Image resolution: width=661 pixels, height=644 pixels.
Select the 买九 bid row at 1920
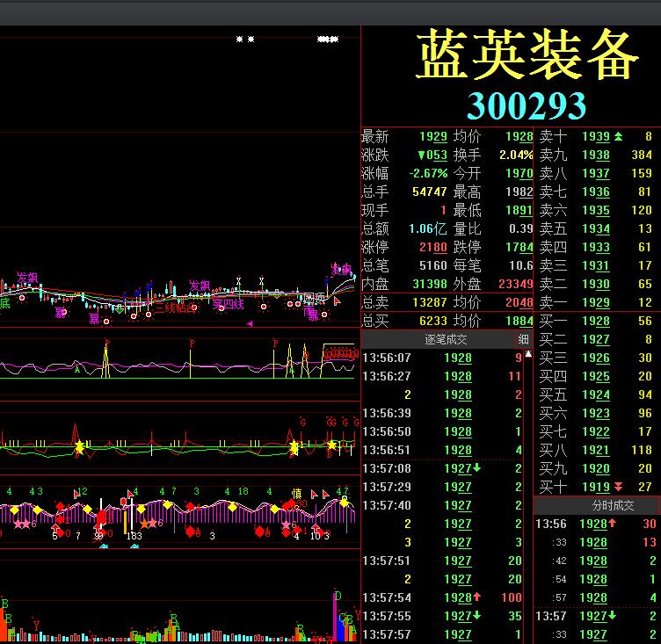(597, 468)
